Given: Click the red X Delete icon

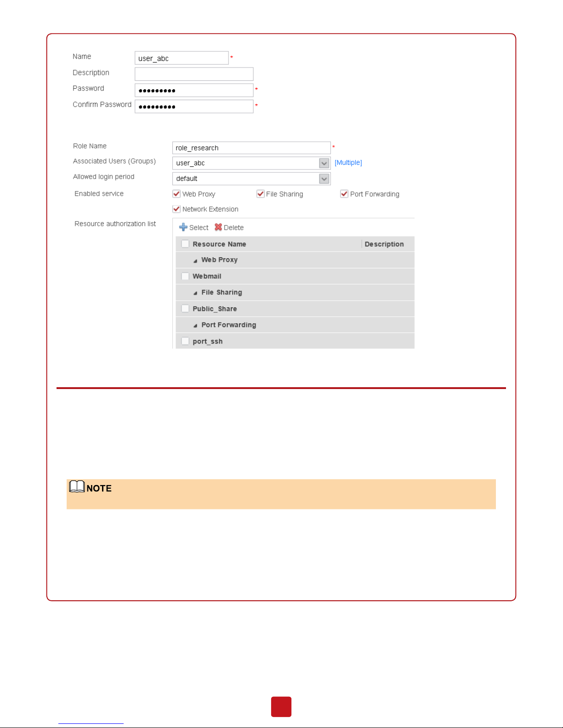Looking at the screenshot, I should pyautogui.click(x=218, y=227).
